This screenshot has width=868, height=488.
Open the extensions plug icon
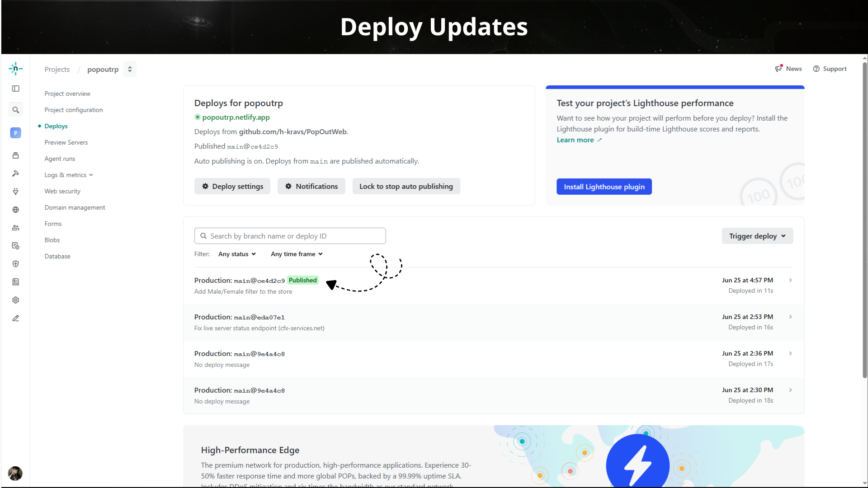(15, 192)
